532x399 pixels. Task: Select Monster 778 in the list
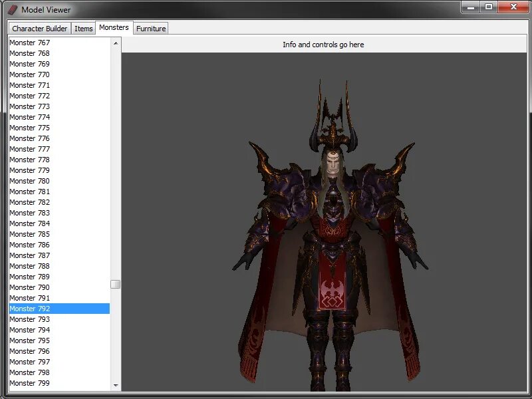[59, 160]
